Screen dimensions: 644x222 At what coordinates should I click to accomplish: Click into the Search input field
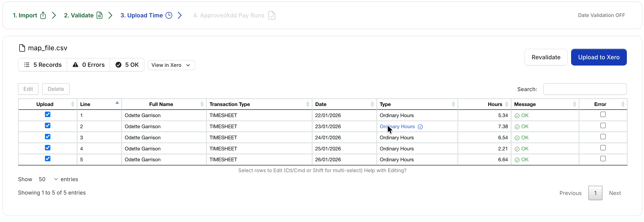click(585, 89)
